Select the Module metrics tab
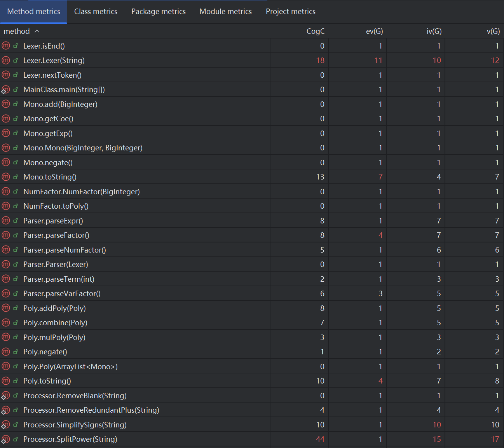Image resolution: width=504 pixels, height=448 pixels. tap(226, 12)
